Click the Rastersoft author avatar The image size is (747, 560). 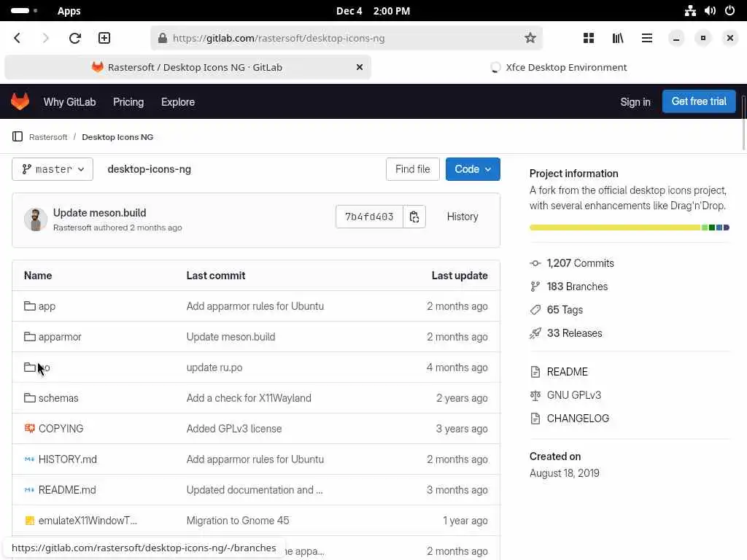(x=36, y=219)
